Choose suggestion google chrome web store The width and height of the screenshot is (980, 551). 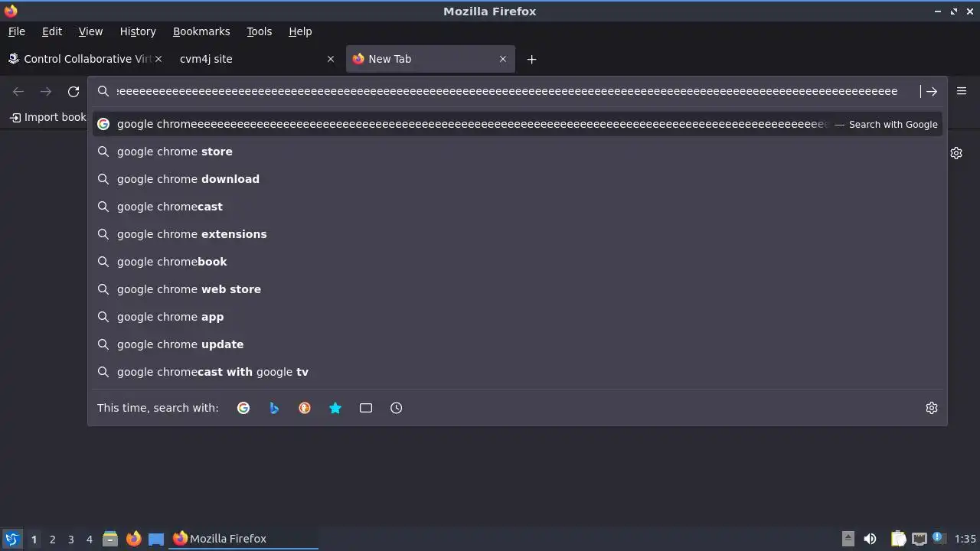pyautogui.click(x=518, y=289)
